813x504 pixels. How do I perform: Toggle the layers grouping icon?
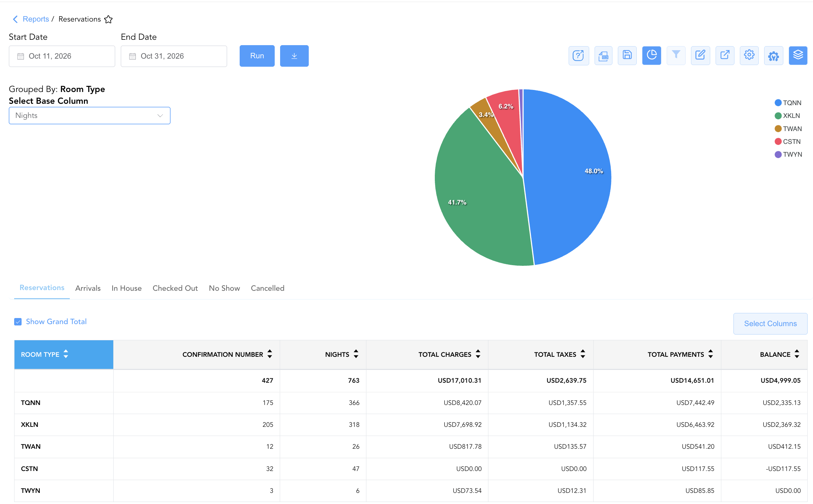click(798, 56)
